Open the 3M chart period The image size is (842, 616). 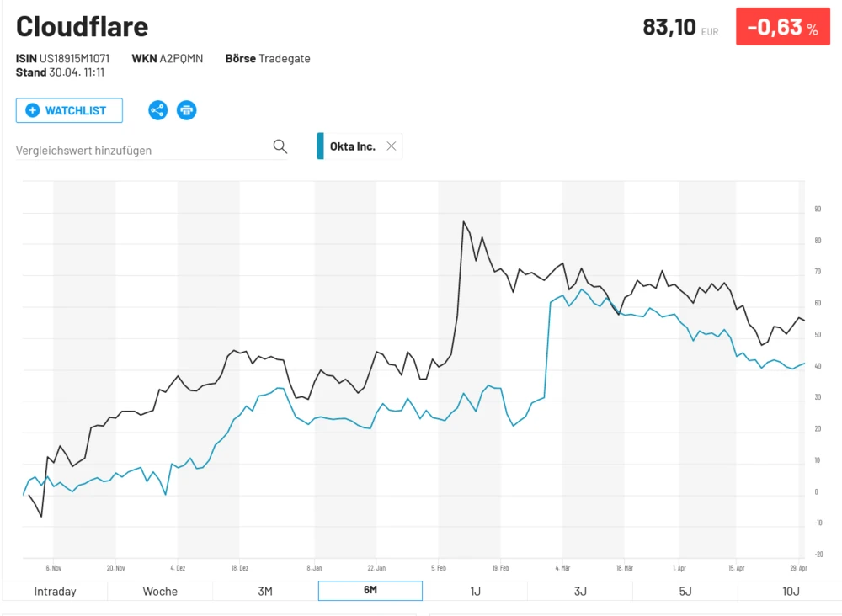(x=264, y=591)
